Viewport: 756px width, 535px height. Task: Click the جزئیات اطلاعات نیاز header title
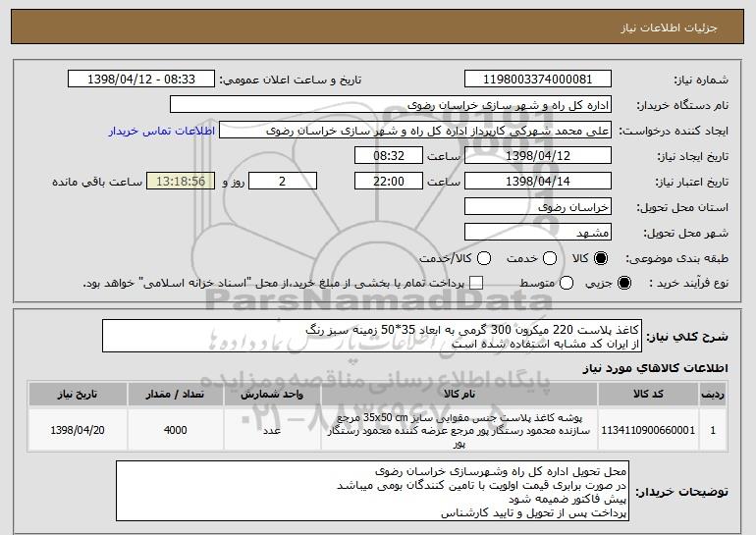click(669, 27)
